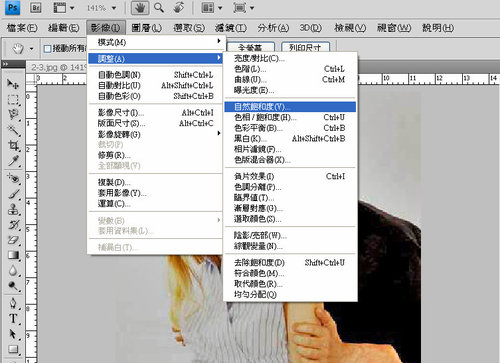The height and width of the screenshot is (363, 500).
Task: Select the Rectangle shape tool
Action: 13,349
